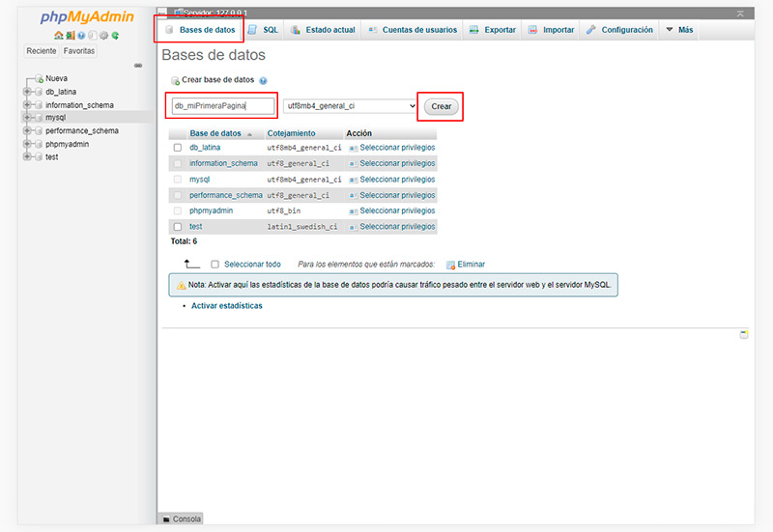Screen dimensions: 773x532
Task: Click db_latina database icon in tree
Action: (39, 92)
